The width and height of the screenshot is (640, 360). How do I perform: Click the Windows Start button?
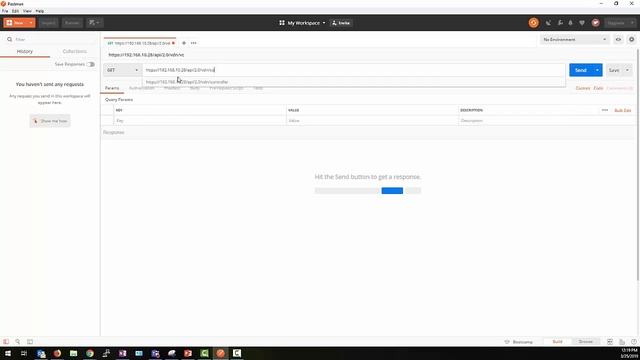(x=8, y=353)
